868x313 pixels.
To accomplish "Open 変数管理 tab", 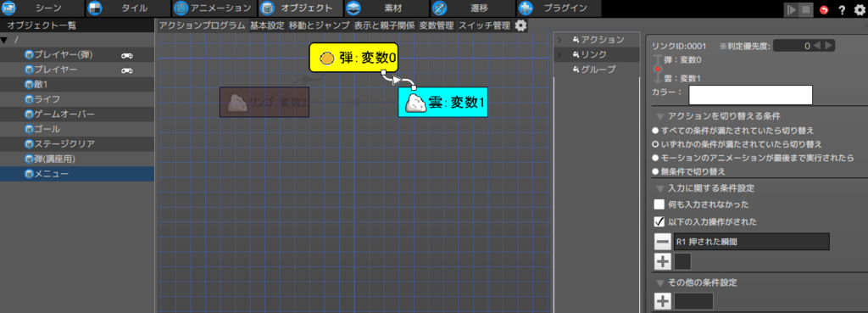I will point(437,25).
